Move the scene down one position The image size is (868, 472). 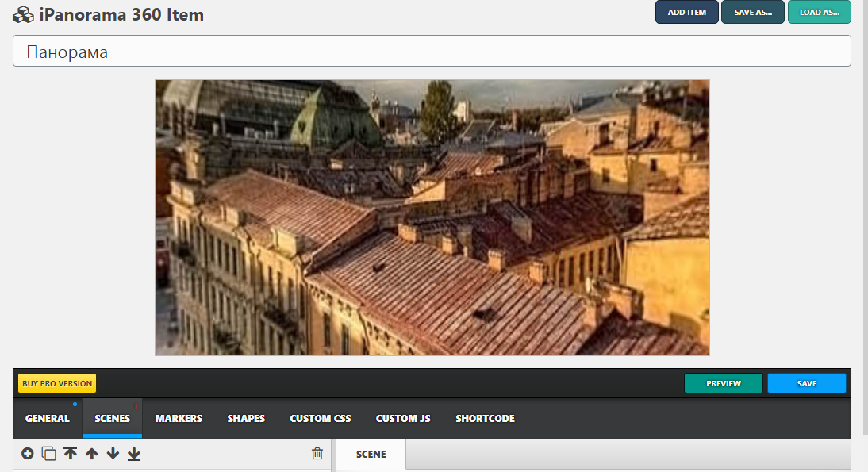pos(113,454)
